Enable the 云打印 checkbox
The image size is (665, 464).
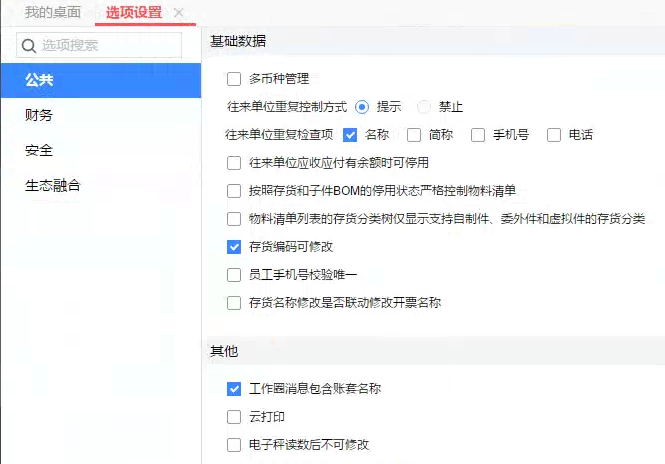235,416
